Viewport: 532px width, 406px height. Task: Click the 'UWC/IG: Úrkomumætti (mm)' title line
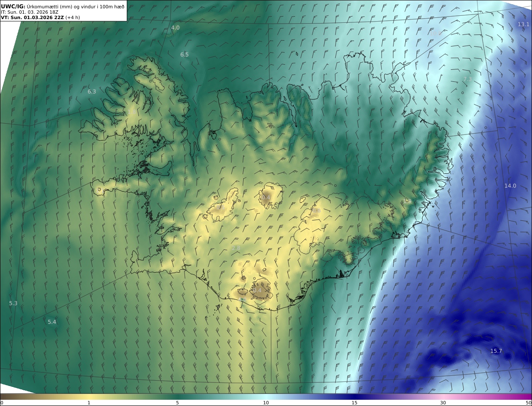[x=62, y=6]
